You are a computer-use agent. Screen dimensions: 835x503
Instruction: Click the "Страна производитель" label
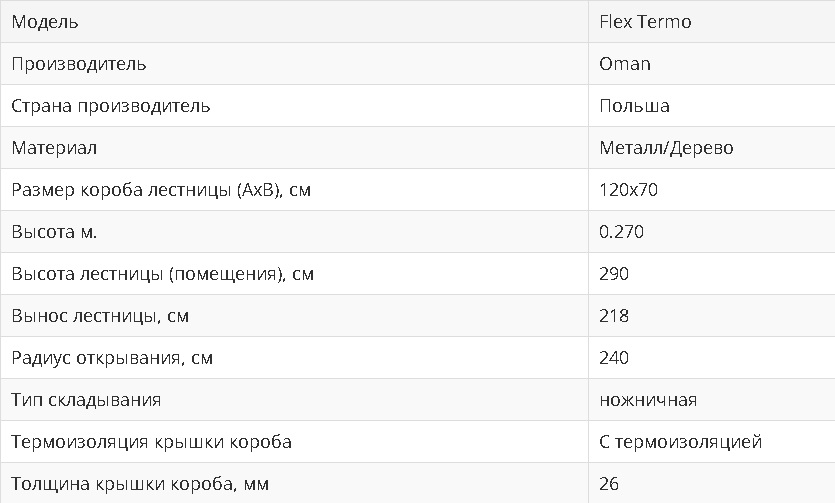coord(111,106)
